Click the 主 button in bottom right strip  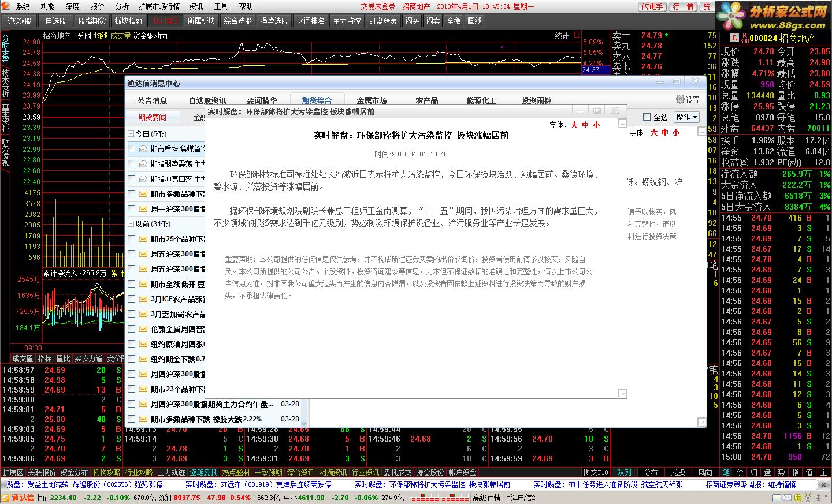click(823, 472)
